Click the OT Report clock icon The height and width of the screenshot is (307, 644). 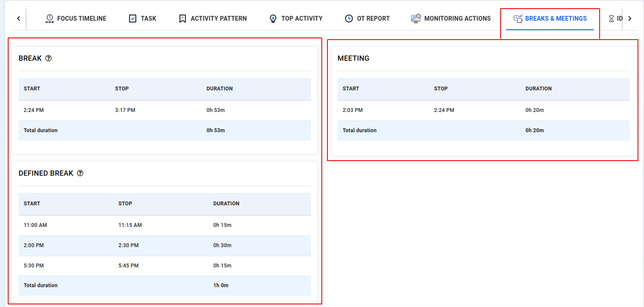[349, 19]
